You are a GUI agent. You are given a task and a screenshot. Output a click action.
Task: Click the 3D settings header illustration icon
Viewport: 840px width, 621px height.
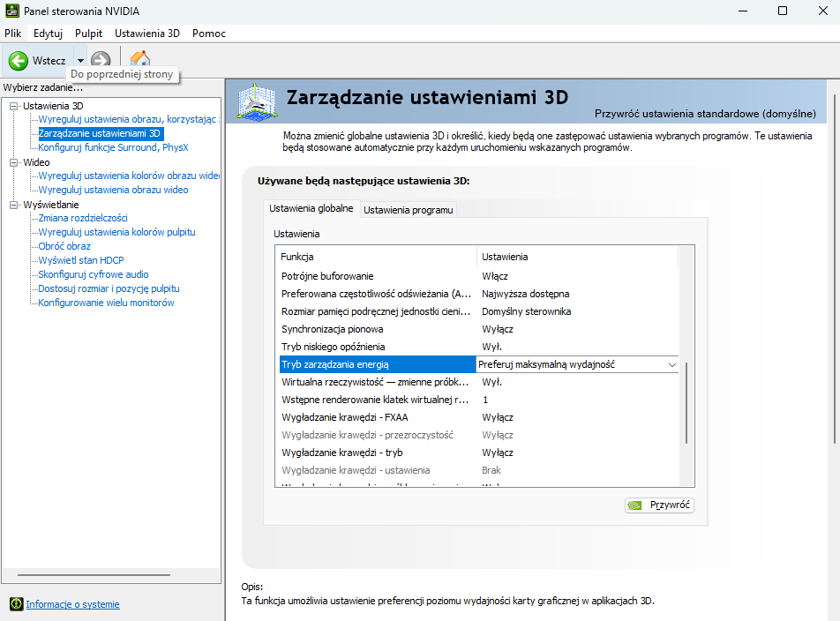[x=257, y=101]
